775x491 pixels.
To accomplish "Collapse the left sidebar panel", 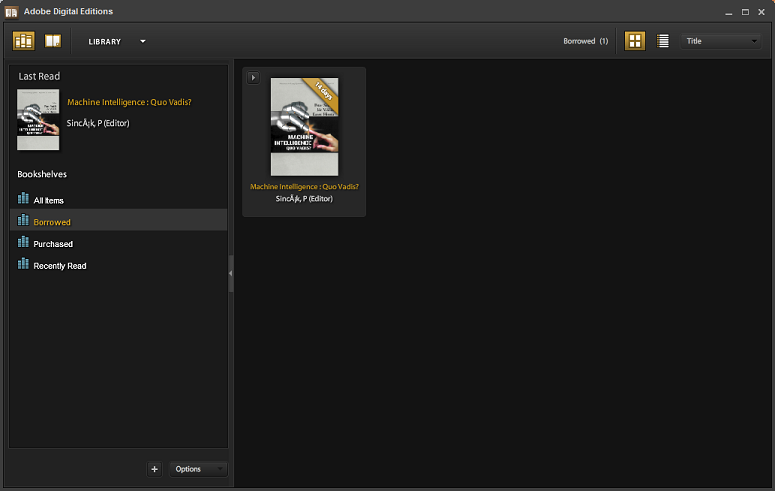I will click(x=230, y=273).
